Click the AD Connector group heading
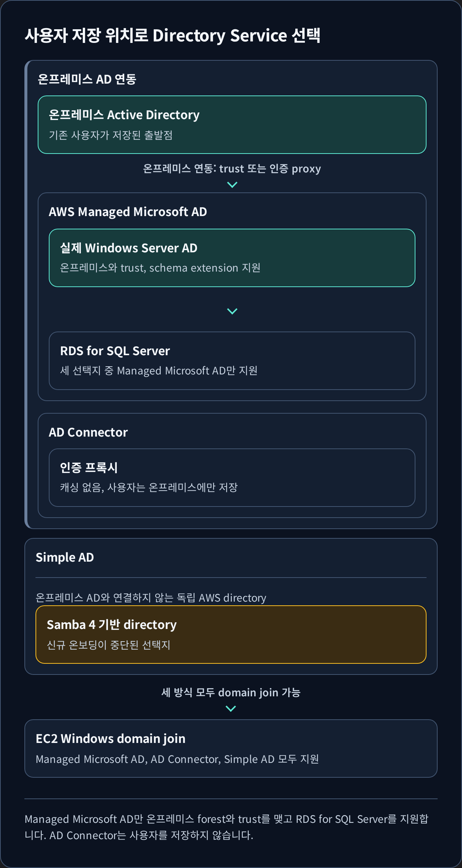Screen dimensions: 462x868 click(x=88, y=432)
